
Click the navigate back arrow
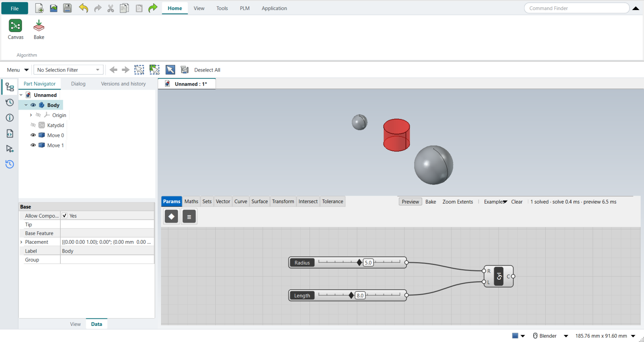[114, 70]
